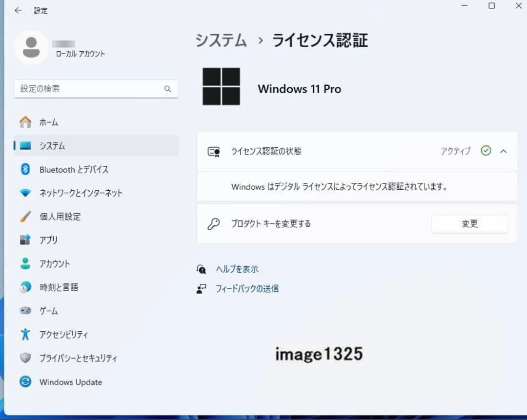Click the green アクティブ status checkmark
Image resolution: width=527 pixels, height=420 pixels.
pyautogui.click(x=486, y=151)
